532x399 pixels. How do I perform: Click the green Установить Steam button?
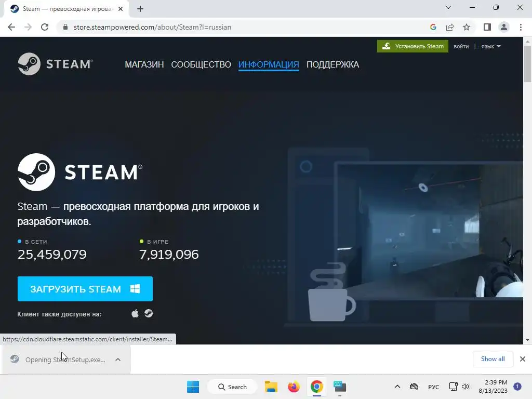point(413,46)
